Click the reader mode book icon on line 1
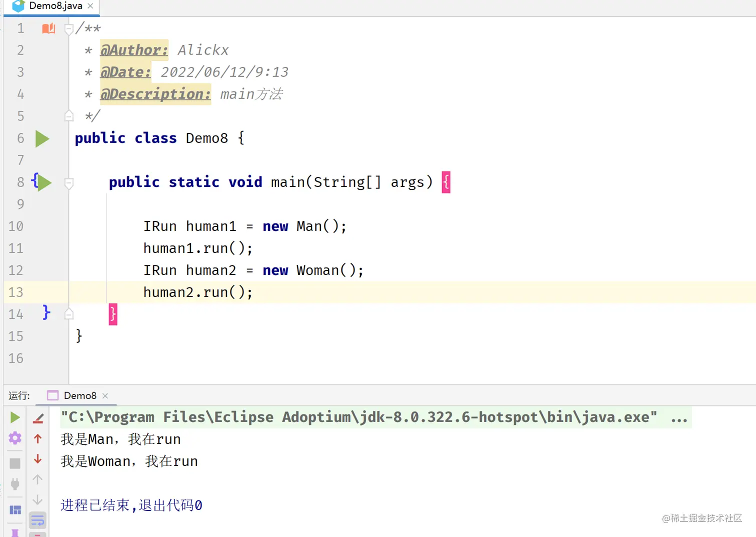The width and height of the screenshot is (756, 537). point(48,28)
